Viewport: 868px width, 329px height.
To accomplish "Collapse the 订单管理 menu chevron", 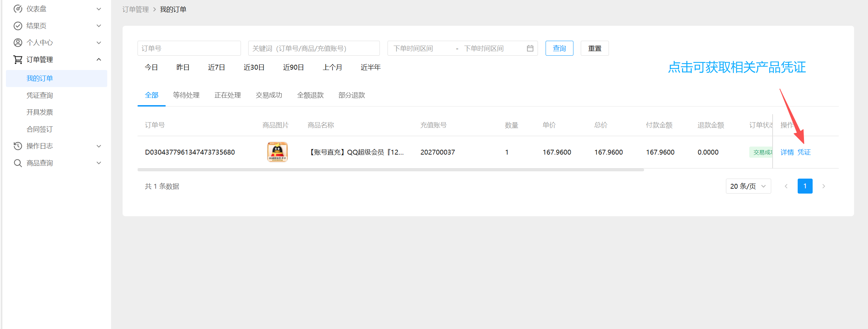I will pos(99,60).
